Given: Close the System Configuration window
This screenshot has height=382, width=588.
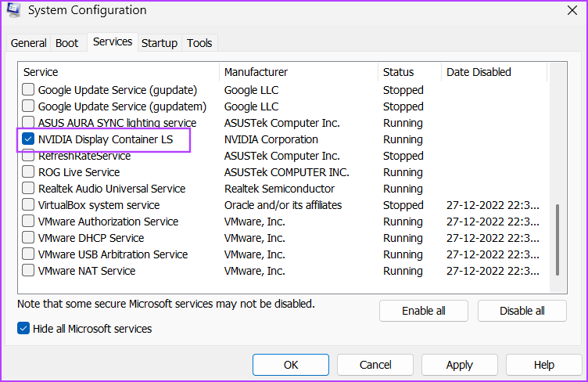Looking at the screenshot, I should [x=572, y=10].
